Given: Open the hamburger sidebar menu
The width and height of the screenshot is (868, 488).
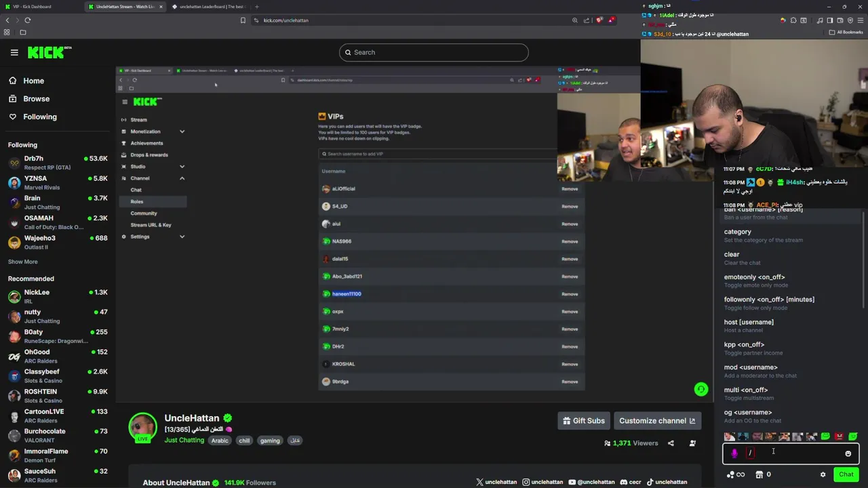Looking at the screenshot, I should click(14, 52).
